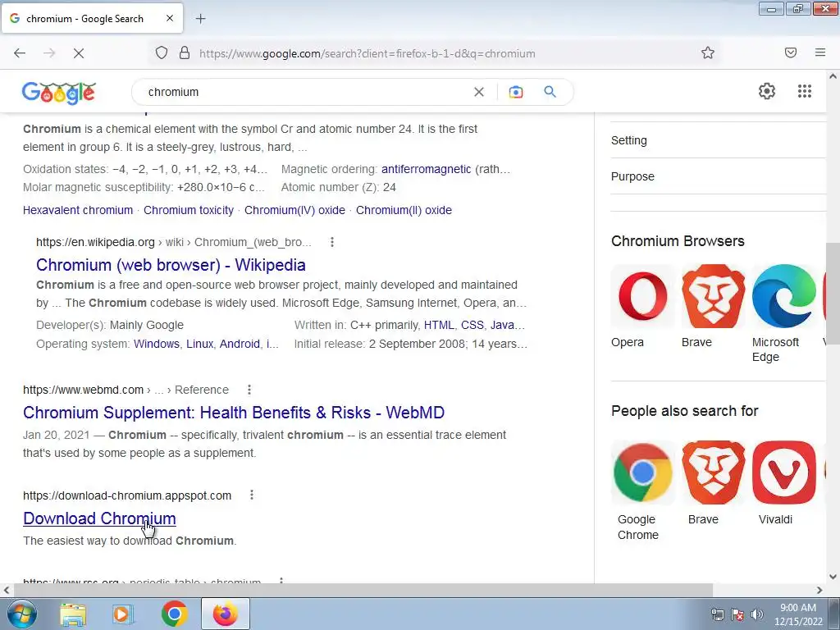Search by image camera icon
Image resolution: width=840 pixels, height=630 pixels.
click(515, 92)
